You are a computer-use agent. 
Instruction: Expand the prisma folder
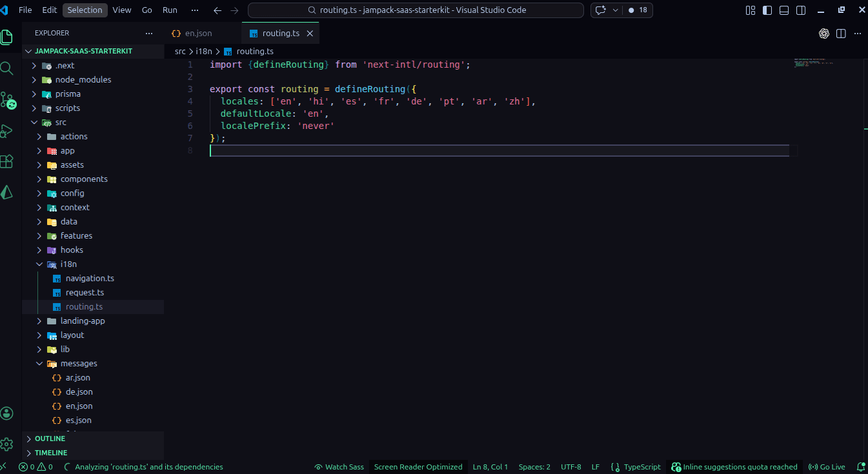[93, 94]
